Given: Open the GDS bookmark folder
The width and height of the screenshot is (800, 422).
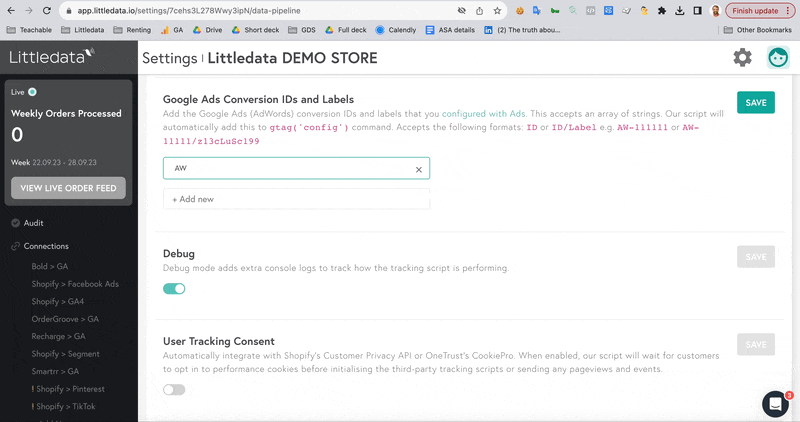Looking at the screenshot, I should (x=302, y=30).
